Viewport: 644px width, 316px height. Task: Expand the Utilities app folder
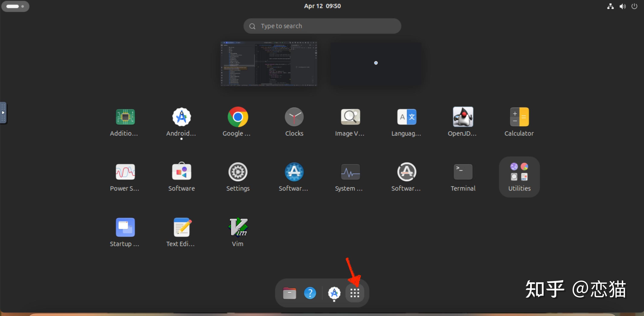(x=519, y=177)
